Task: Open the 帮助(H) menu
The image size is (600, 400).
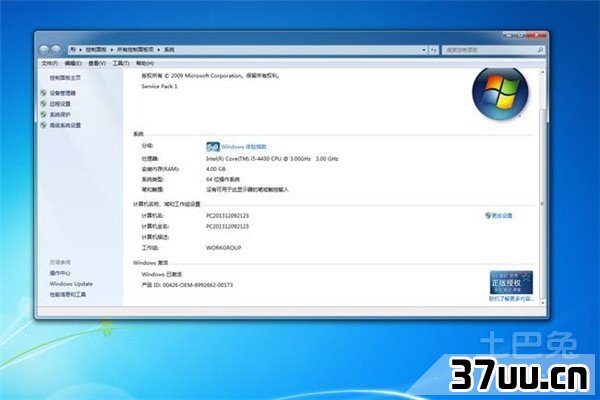Action: point(145,63)
